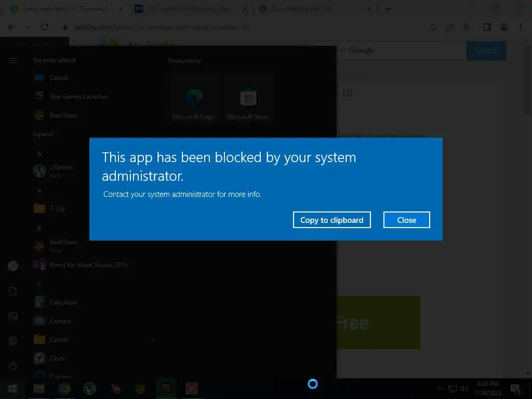Copy error details to clipboard
Viewport: 532px width, 399px height.
pos(331,220)
